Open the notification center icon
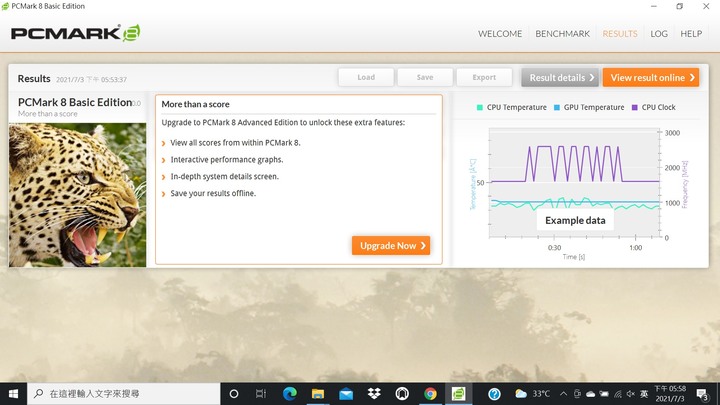 click(x=702, y=394)
